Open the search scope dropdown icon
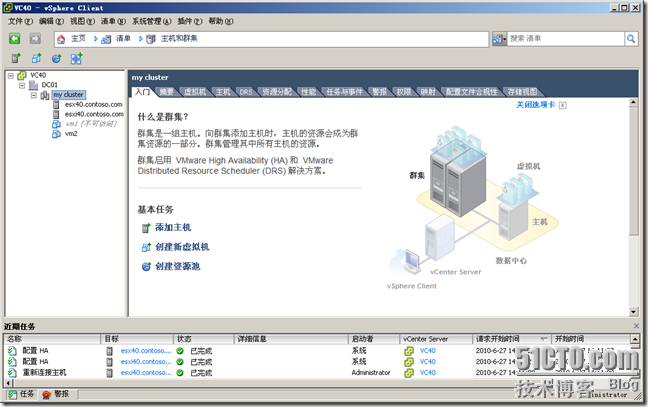This screenshot has width=648, height=407. point(499,39)
